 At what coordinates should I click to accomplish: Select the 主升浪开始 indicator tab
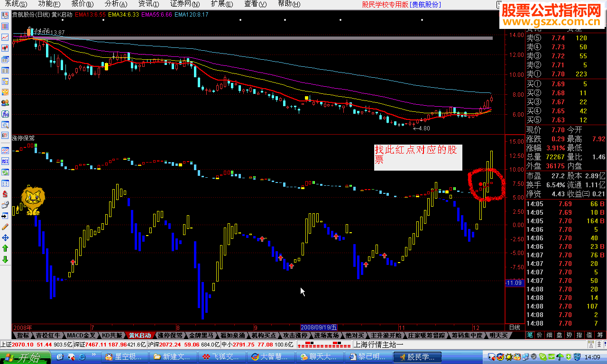pyautogui.click(x=387, y=335)
